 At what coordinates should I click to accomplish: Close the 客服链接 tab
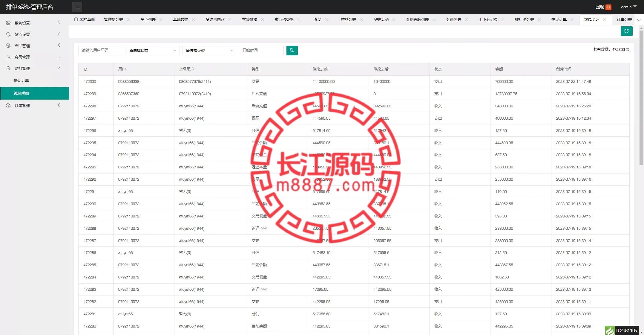[x=263, y=19]
